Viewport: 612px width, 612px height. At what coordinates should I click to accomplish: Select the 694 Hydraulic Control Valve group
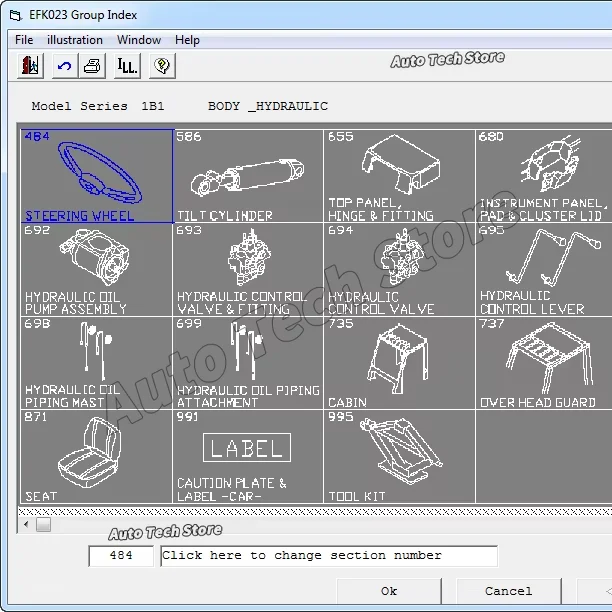399,270
